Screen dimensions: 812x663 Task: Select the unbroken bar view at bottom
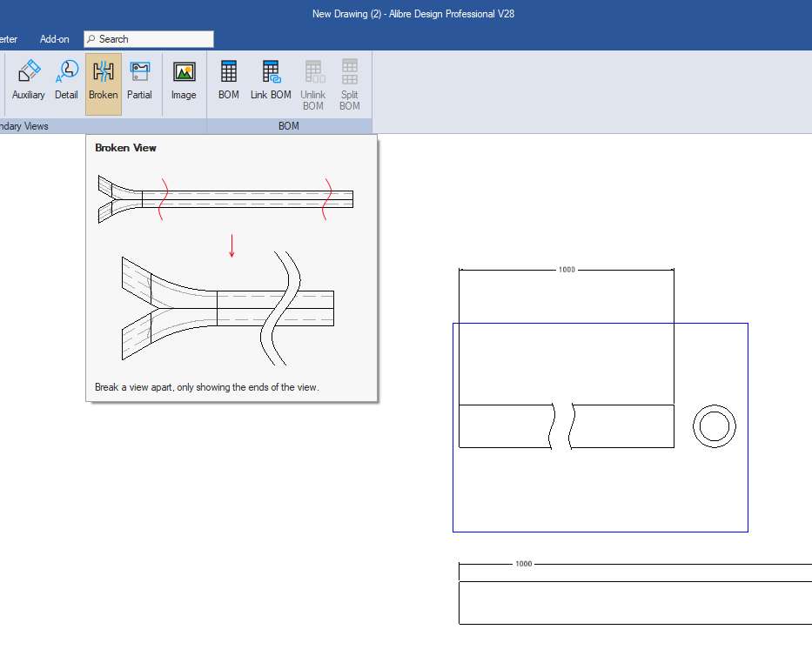tap(635, 603)
